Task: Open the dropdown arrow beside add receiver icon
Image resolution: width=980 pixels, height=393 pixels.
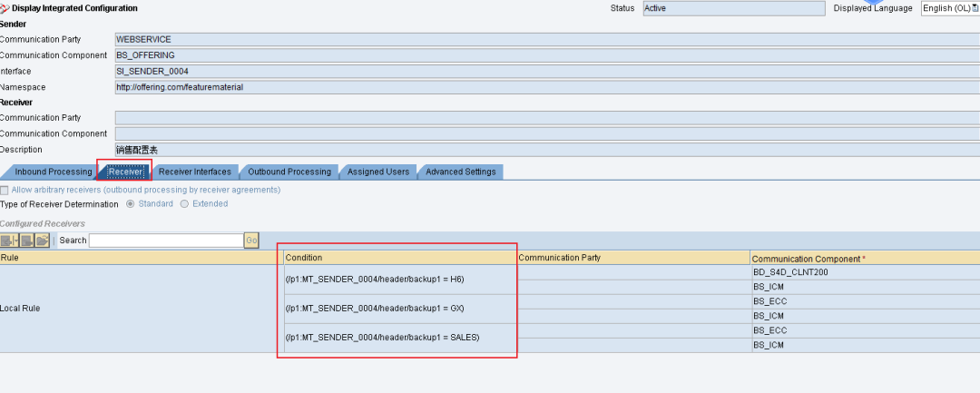Action: click(x=16, y=241)
